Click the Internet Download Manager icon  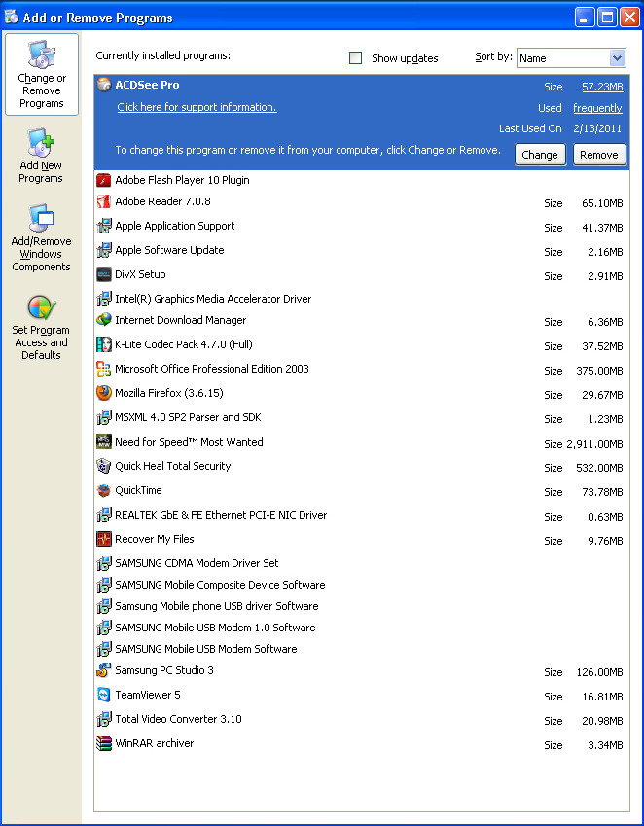(104, 320)
